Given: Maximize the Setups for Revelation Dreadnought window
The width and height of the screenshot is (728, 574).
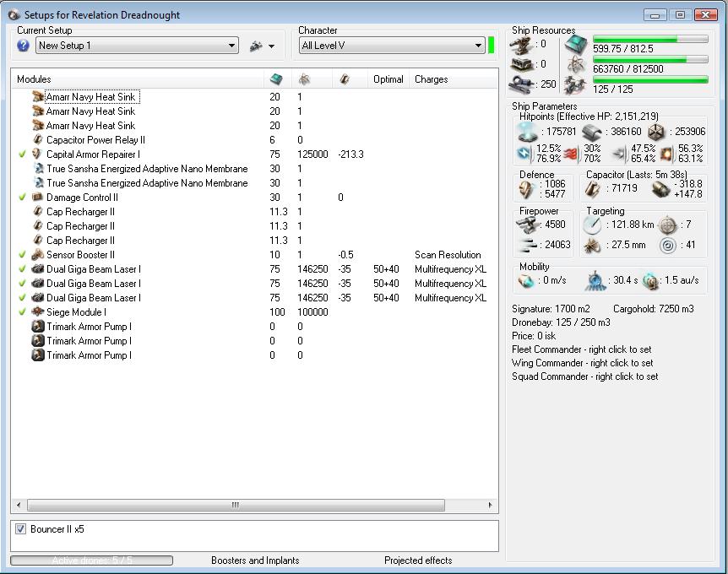Looking at the screenshot, I should click(680, 15).
